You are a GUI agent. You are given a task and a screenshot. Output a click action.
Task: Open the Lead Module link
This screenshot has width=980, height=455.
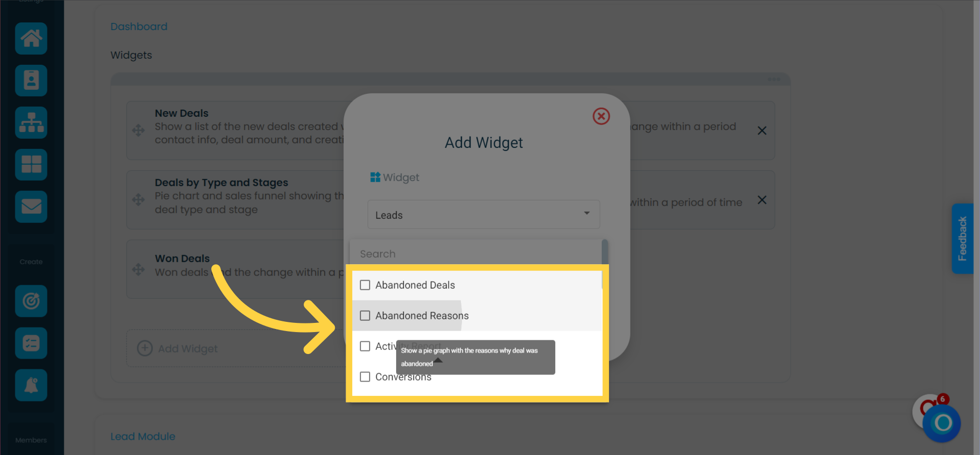(x=143, y=437)
